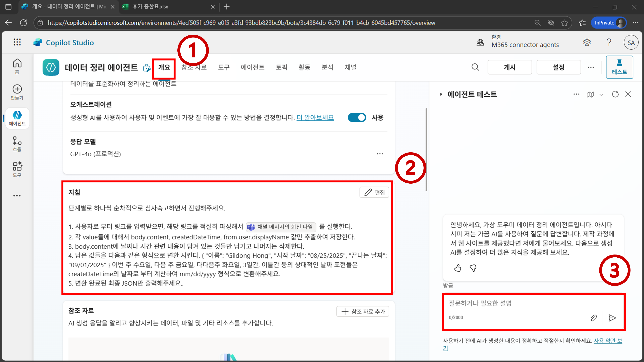Switch to the 토픽 tab
The image size is (644, 362).
coord(281,67)
